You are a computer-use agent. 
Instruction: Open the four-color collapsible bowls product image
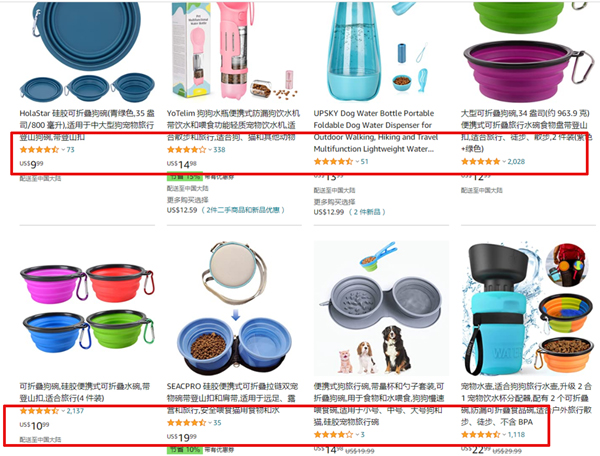pos(87,309)
